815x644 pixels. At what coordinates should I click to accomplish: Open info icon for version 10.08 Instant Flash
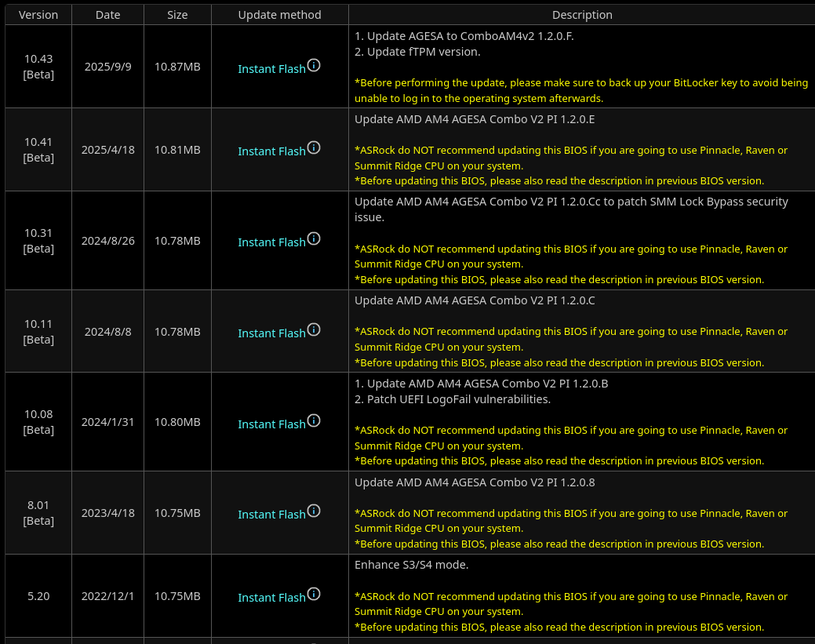314,420
